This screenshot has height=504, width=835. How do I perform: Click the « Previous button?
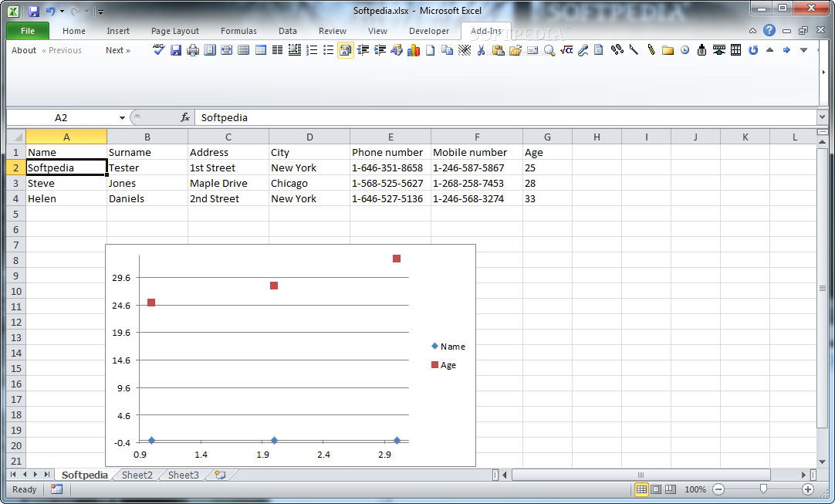(x=62, y=50)
